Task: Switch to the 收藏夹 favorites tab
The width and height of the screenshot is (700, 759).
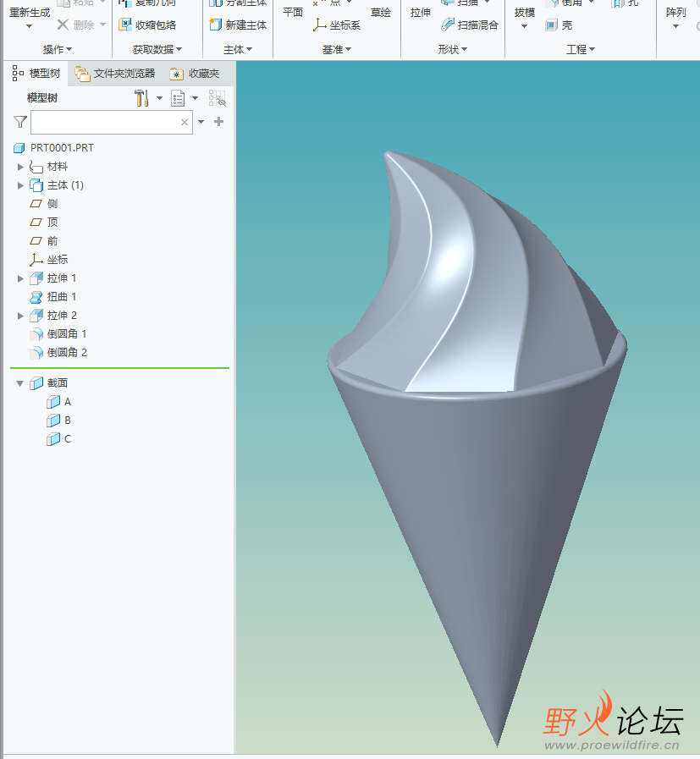Action: pyautogui.click(x=195, y=74)
